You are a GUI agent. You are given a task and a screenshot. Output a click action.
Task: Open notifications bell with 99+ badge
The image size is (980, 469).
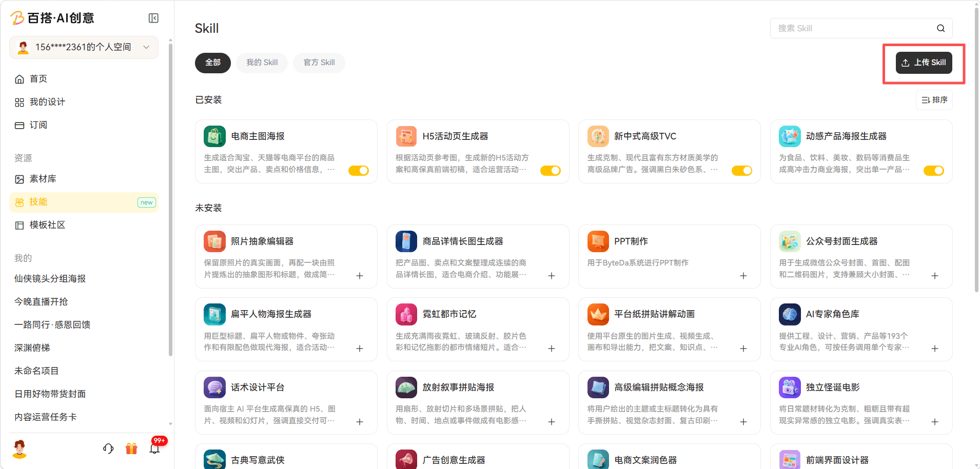point(154,448)
